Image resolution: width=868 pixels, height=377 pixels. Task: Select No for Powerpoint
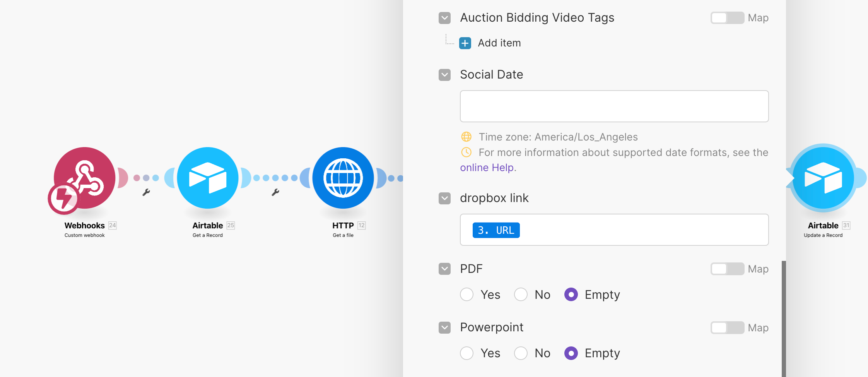coord(521,353)
